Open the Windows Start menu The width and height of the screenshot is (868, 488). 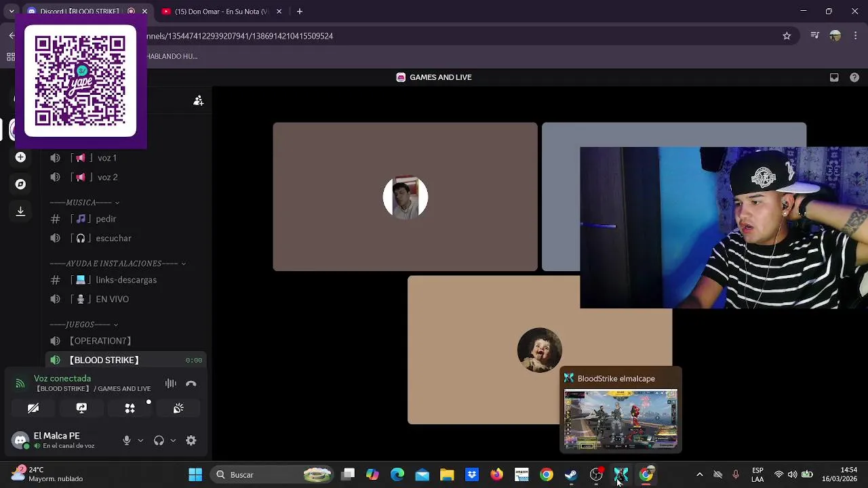pos(195,475)
